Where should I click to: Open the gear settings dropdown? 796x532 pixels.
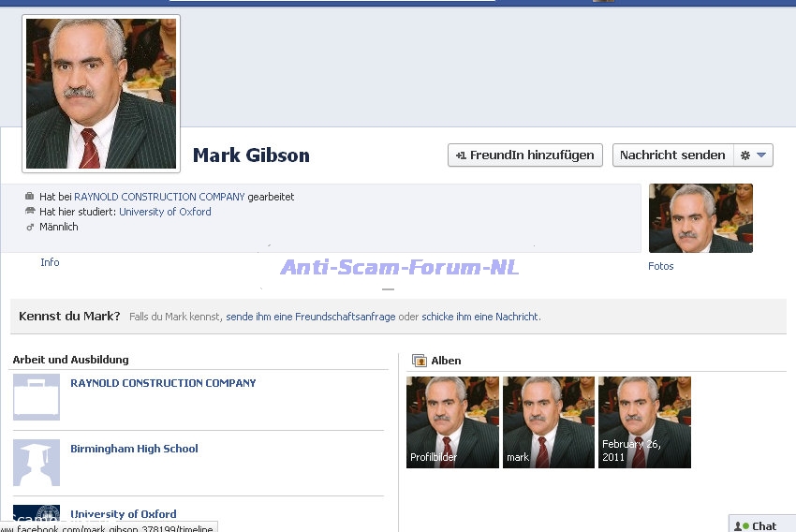[x=753, y=155]
